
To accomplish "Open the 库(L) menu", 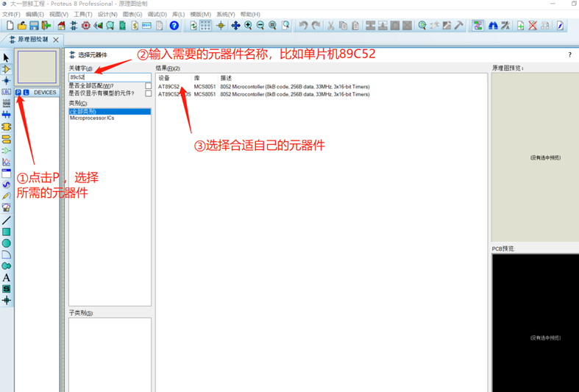I will click(178, 14).
